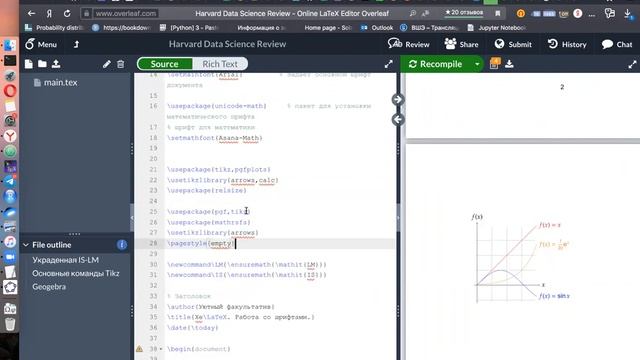Viewport: 640px width, 360px height.
Task: Click the browser back arrow
Action: [x=31, y=13]
